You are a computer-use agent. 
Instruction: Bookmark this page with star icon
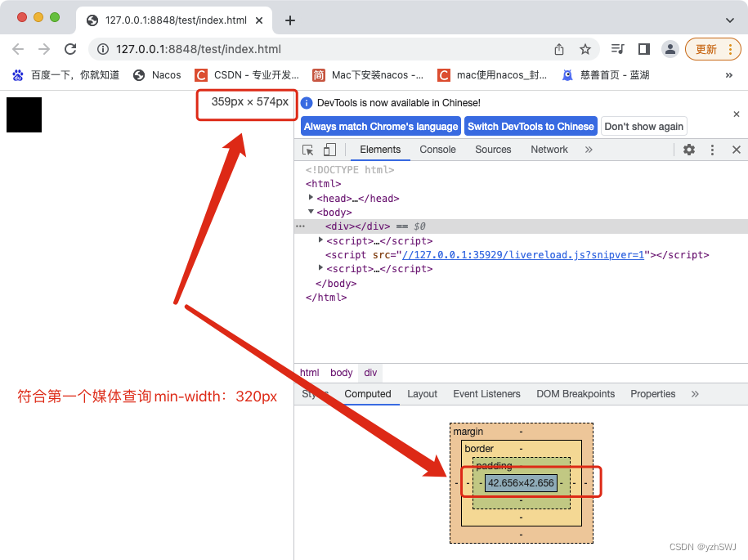(585, 49)
